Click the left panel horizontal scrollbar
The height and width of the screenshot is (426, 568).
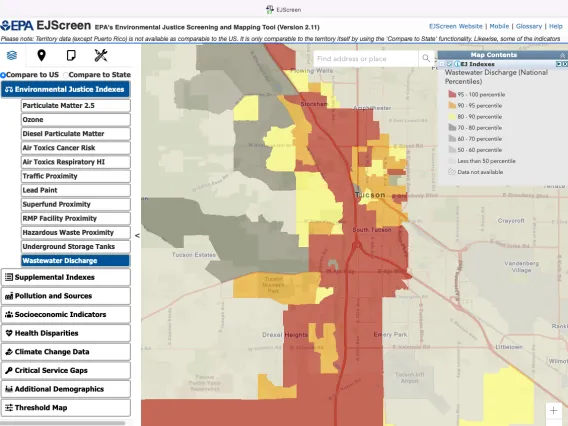(63, 423)
